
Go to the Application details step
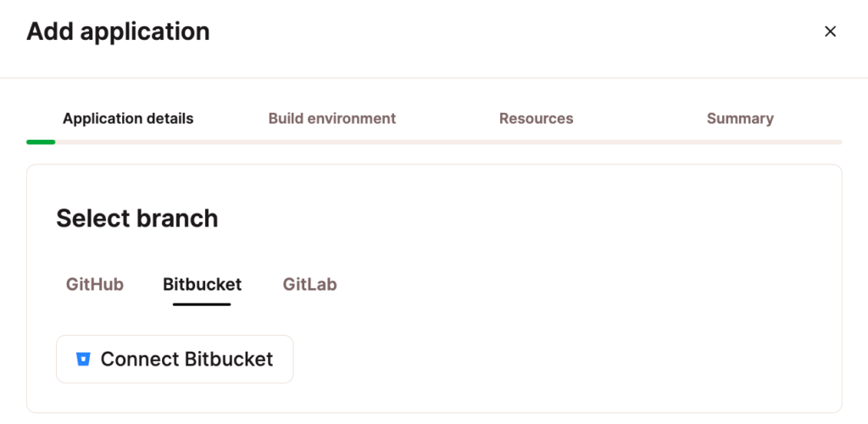coord(128,119)
